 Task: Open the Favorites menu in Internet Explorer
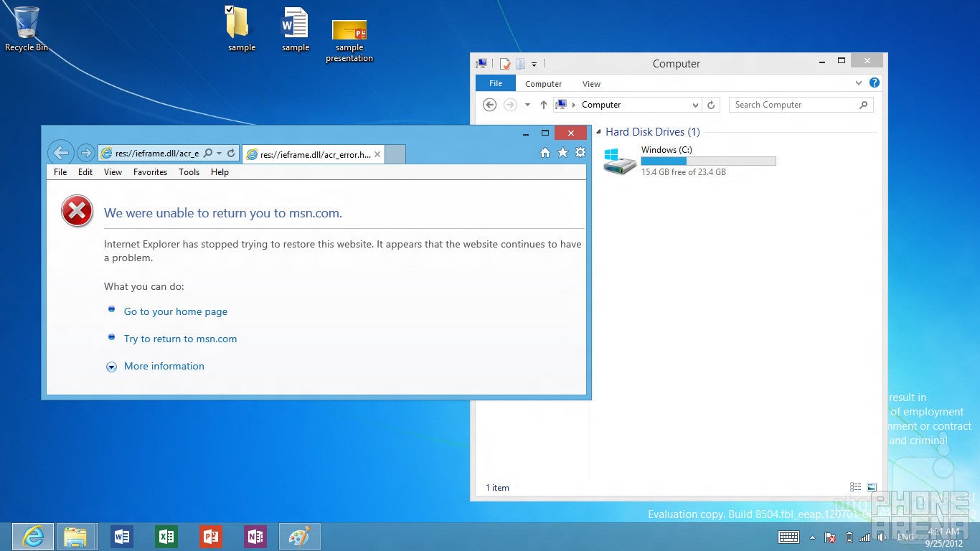pyautogui.click(x=150, y=172)
